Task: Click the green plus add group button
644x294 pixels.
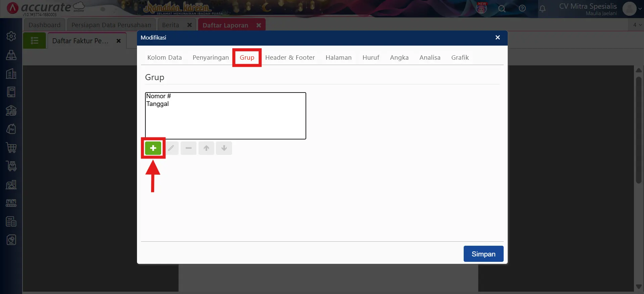Action: coord(153,148)
